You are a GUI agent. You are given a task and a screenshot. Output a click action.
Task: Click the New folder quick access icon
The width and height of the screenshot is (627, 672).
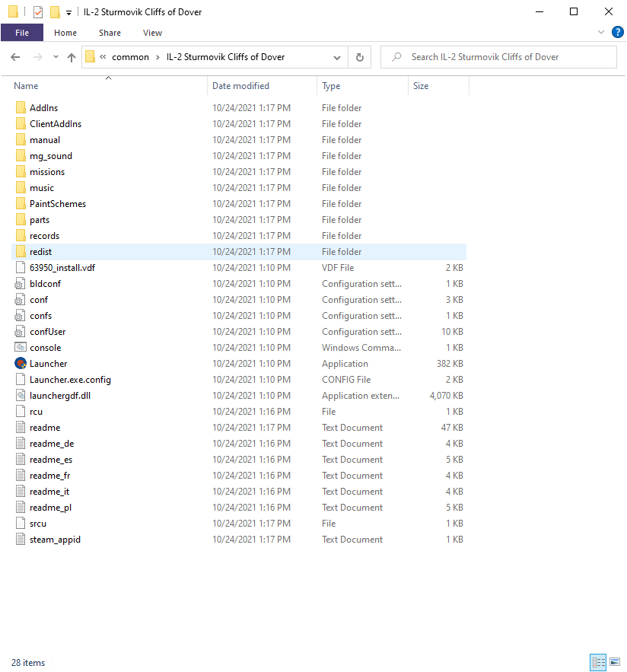(55, 12)
